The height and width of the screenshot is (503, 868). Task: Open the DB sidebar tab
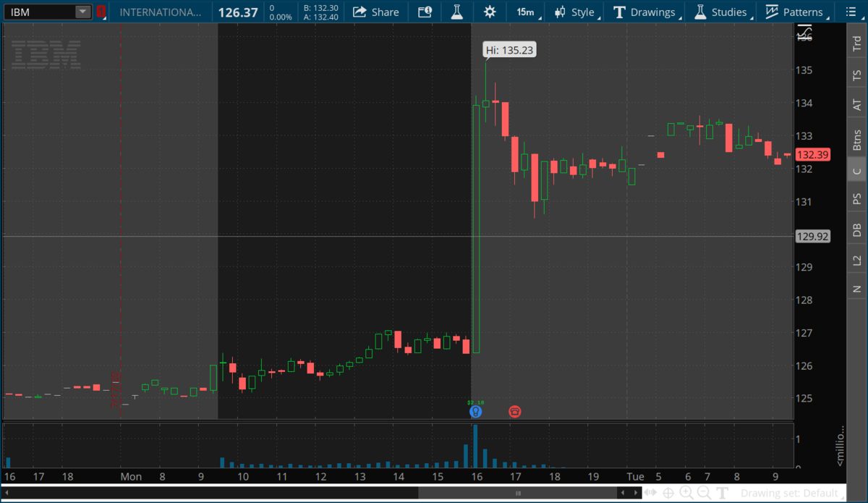click(857, 230)
